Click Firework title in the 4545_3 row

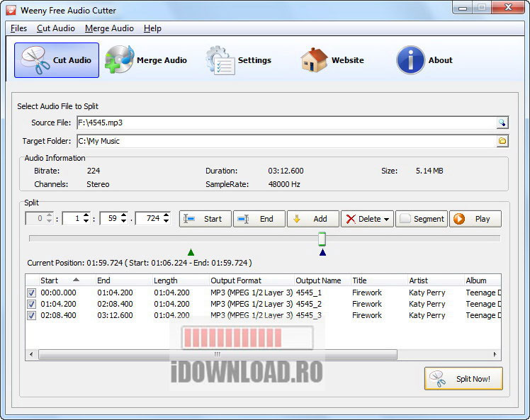(367, 315)
